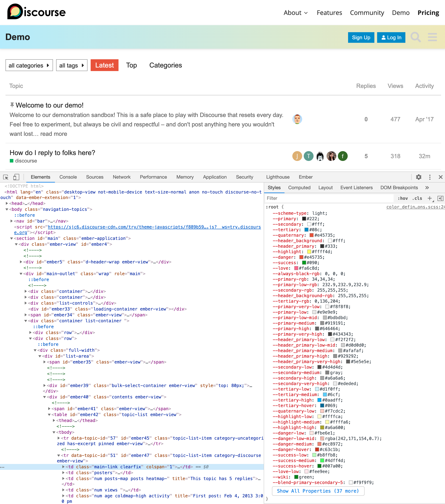Open DevTools three-dot customize menu
The image size is (445, 504).
[430, 177]
